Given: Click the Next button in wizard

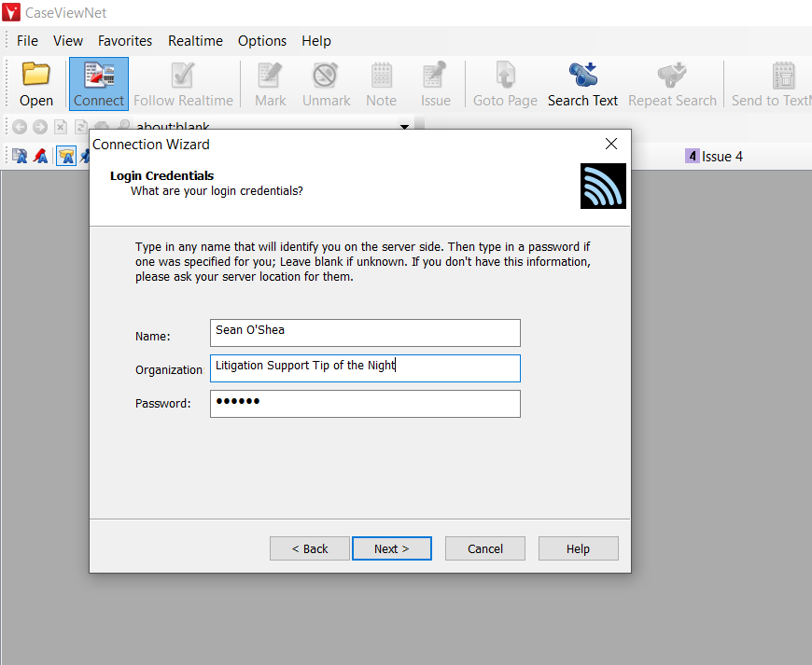Looking at the screenshot, I should point(392,548).
